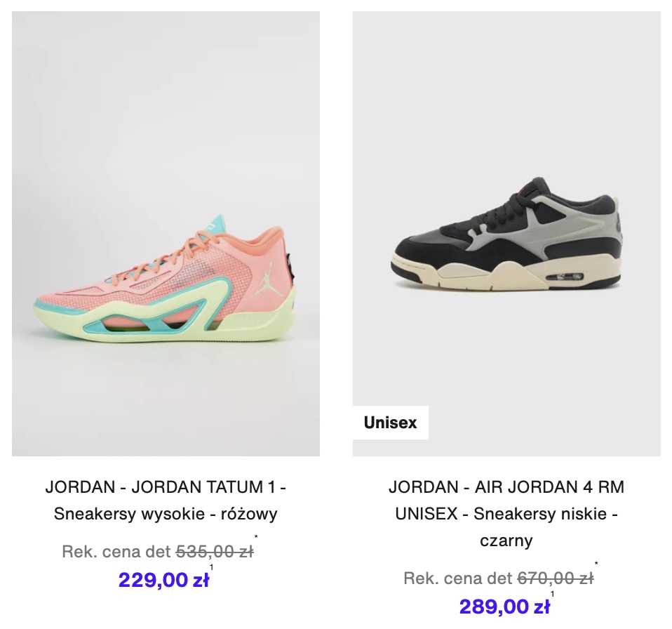
Task: Click the 229,00 zł sale price
Action: [x=163, y=580]
